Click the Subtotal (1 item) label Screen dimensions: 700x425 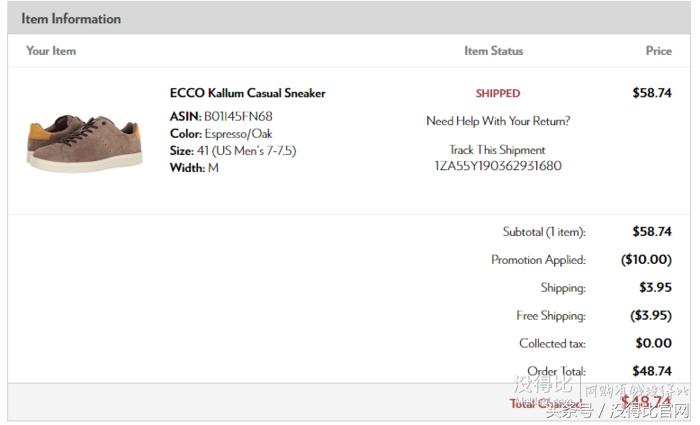click(x=543, y=231)
